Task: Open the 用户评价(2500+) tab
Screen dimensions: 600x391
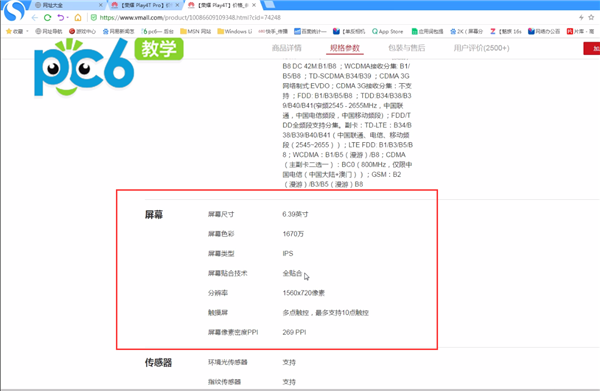Action: click(481, 48)
